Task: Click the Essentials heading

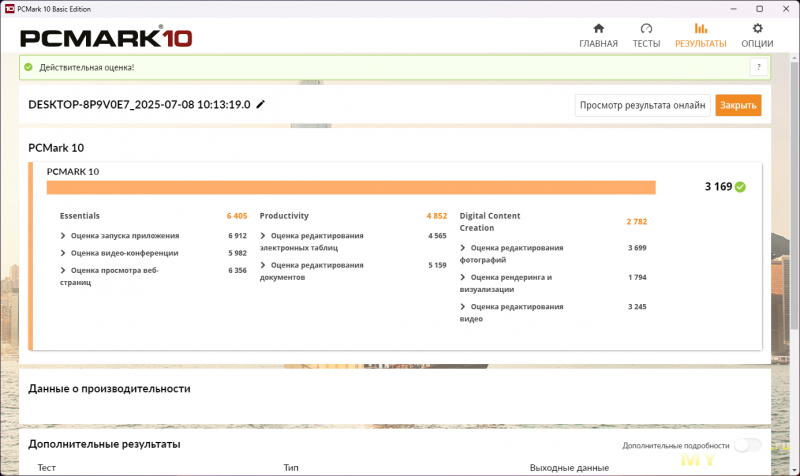Action: (80, 216)
